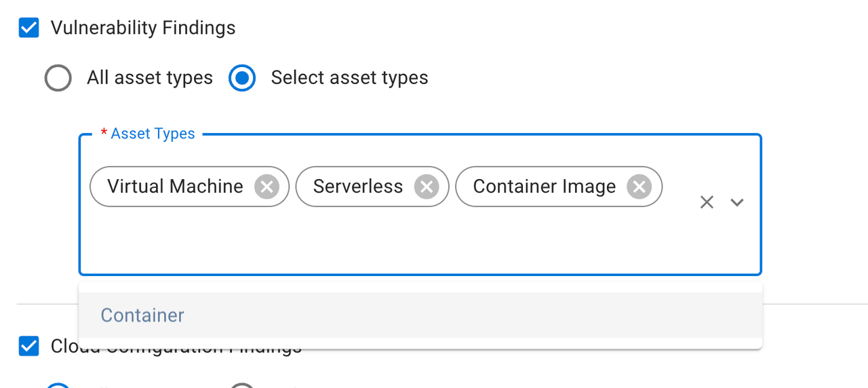
Task: Collapse the Asset Types dropdown chevron
Action: click(x=737, y=202)
